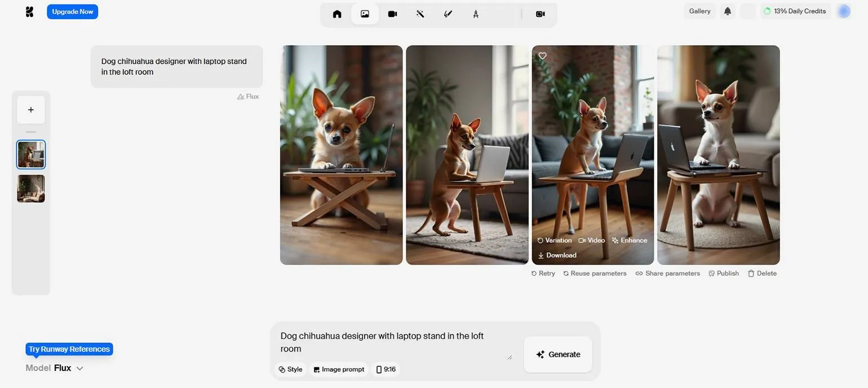Click the camera icon right of the toolbar divider
This screenshot has height=388, width=868.
coord(540,14)
